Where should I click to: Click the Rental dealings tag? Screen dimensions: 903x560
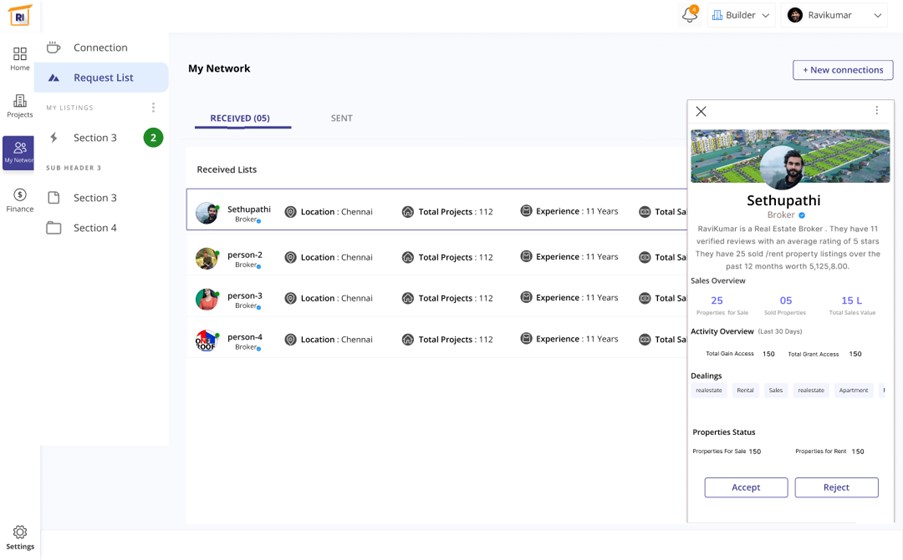pyautogui.click(x=745, y=390)
